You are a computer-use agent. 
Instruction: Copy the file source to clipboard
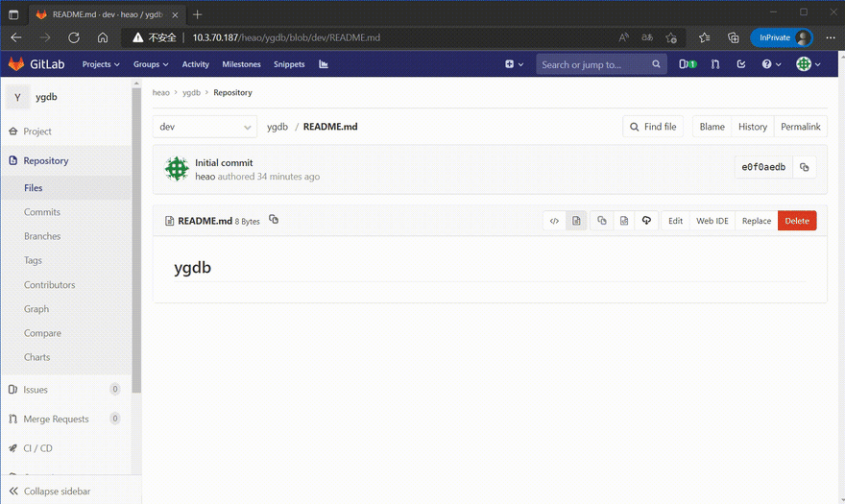[601, 221]
